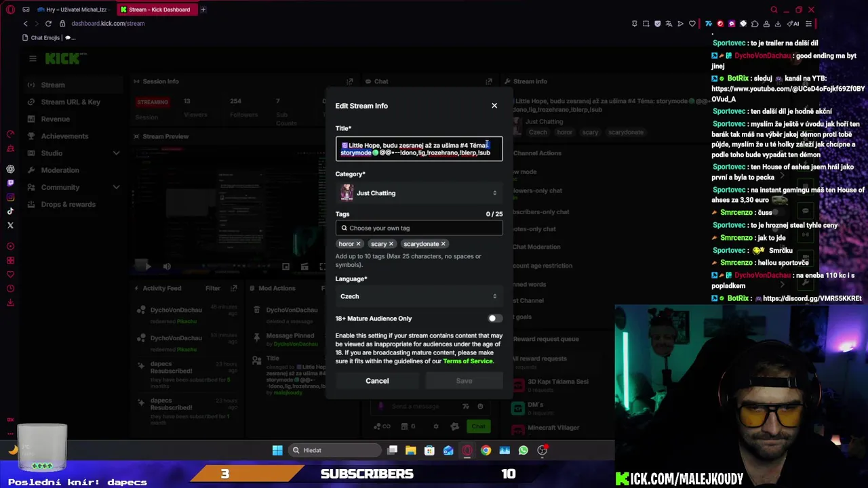
Task: Play the Stream Preview video
Action: 148,266
